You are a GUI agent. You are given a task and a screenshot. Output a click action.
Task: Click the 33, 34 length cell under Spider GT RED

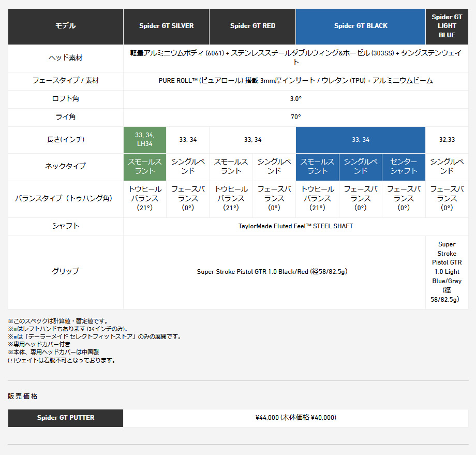[x=252, y=140]
